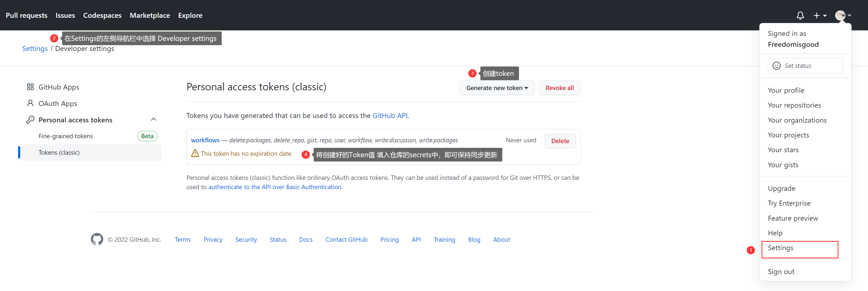Click the Revoke all button
The image size is (868, 291).
tap(559, 88)
